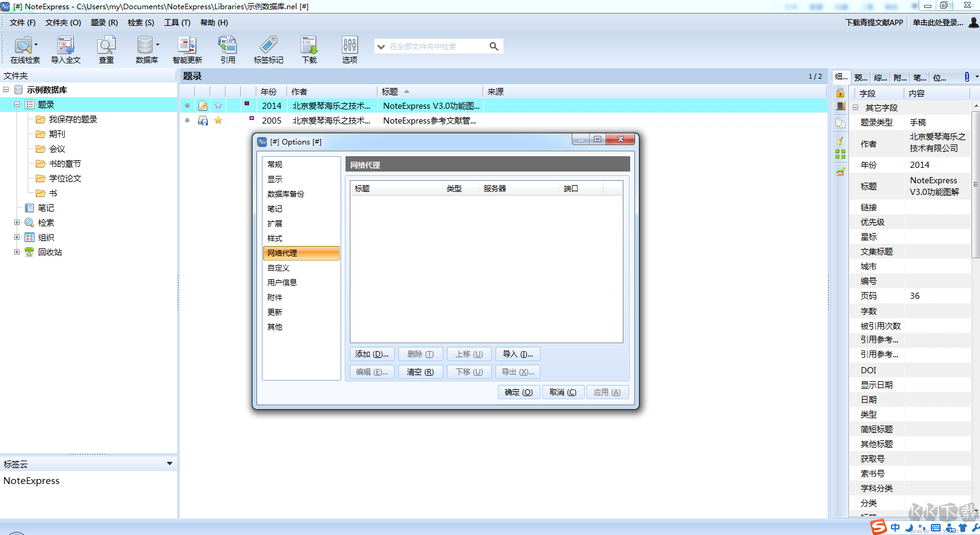Switch to the 附... attachments tab
Screen dimensions: 980x535
pos(900,77)
